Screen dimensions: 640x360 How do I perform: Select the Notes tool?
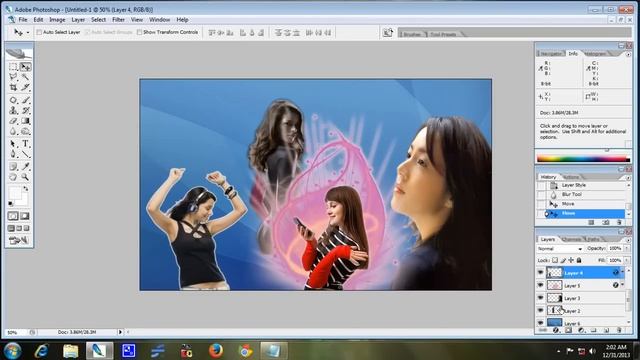click(13, 167)
